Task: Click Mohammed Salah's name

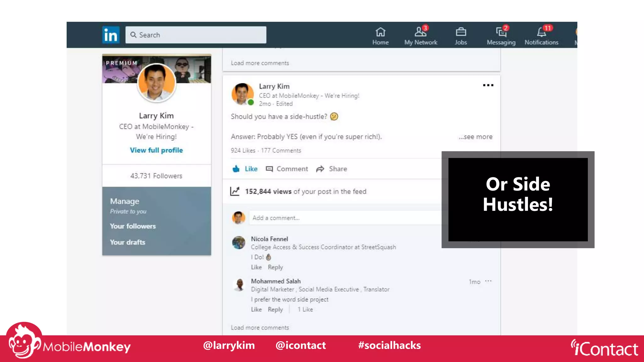Action: click(x=275, y=281)
